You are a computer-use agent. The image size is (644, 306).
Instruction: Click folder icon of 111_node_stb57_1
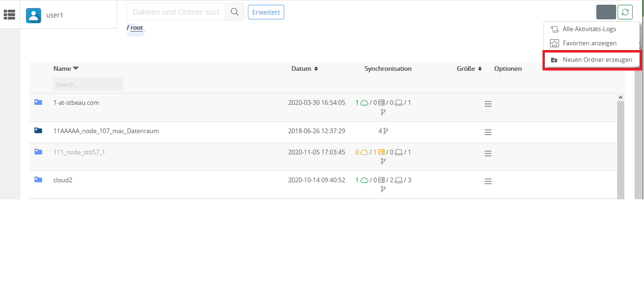[x=38, y=152]
